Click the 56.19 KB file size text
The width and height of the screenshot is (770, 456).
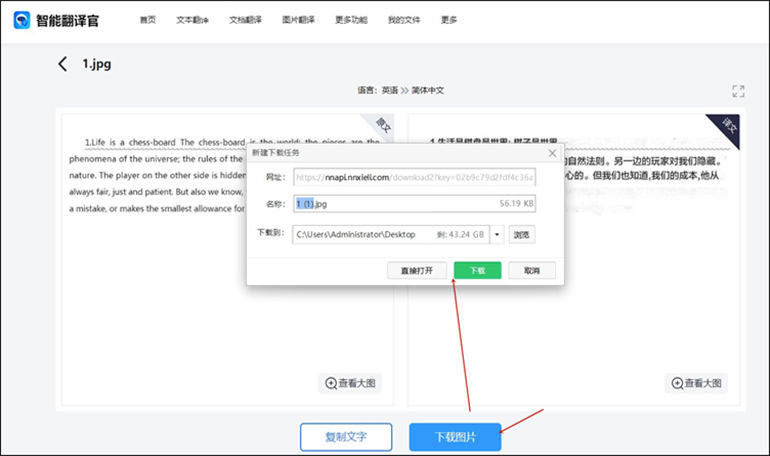[516, 203]
